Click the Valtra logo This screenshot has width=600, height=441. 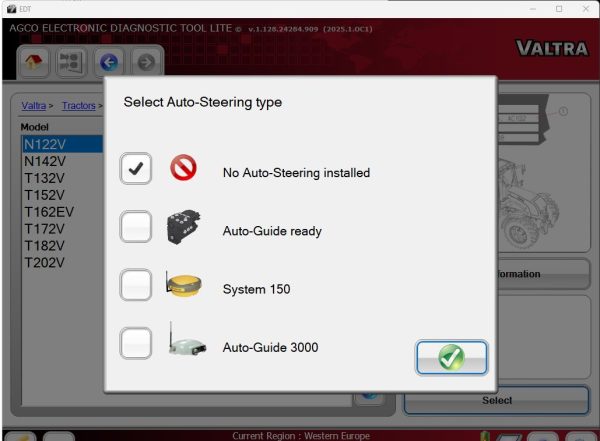[x=552, y=49]
